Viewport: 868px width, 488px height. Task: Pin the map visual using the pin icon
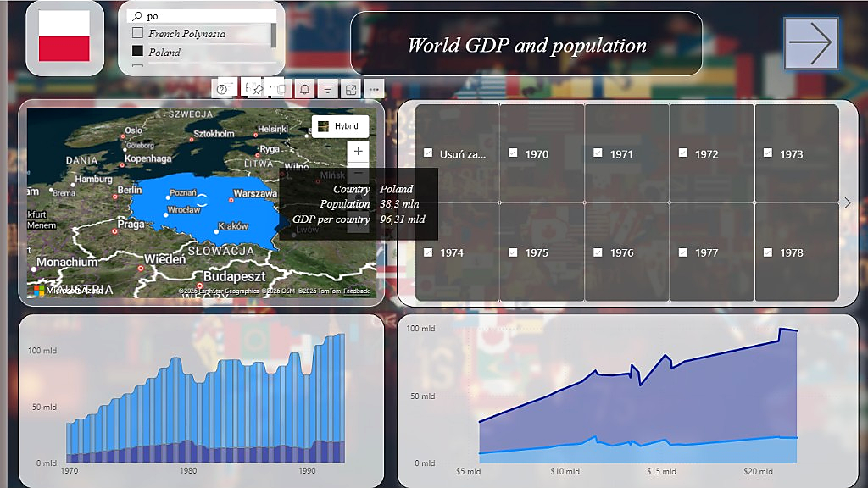(x=257, y=88)
